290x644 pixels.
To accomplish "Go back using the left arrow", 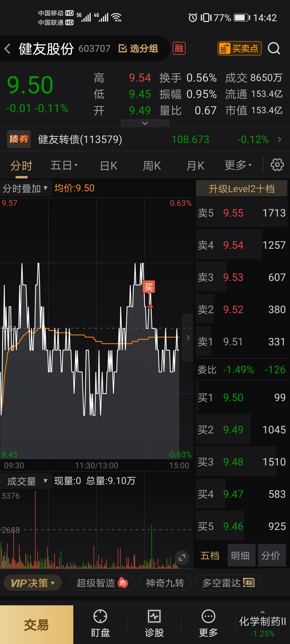I will click(8, 49).
